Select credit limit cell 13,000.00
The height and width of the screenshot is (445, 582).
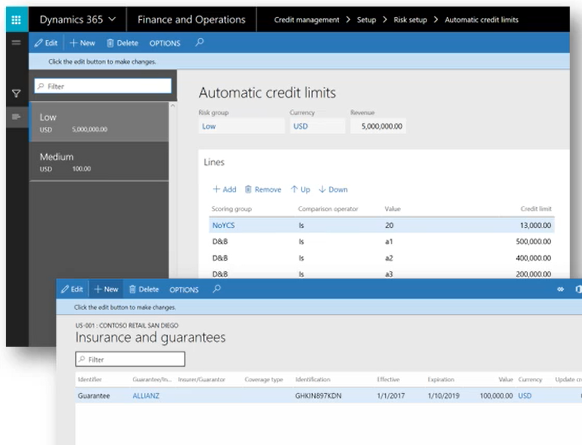tap(535, 225)
